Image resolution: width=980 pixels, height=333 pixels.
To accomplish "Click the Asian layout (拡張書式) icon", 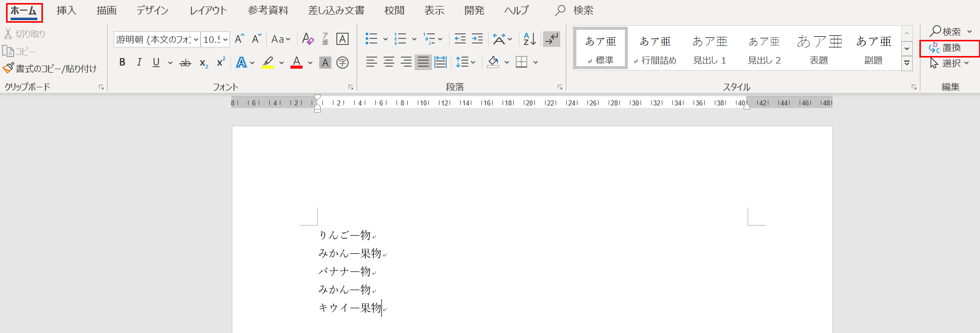I will pyautogui.click(x=499, y=39).
